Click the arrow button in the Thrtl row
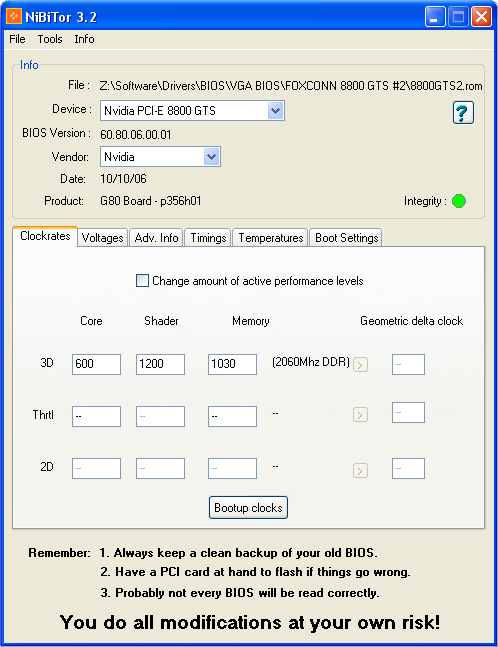 click(x=360, y=415)
